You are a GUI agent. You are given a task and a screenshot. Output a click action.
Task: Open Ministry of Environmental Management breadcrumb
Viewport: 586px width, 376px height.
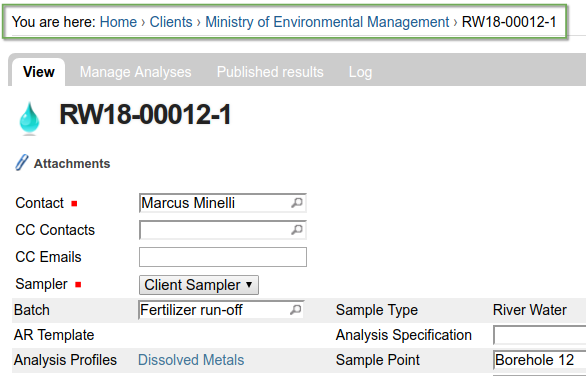pyautogui.click(x=327, y=22)
